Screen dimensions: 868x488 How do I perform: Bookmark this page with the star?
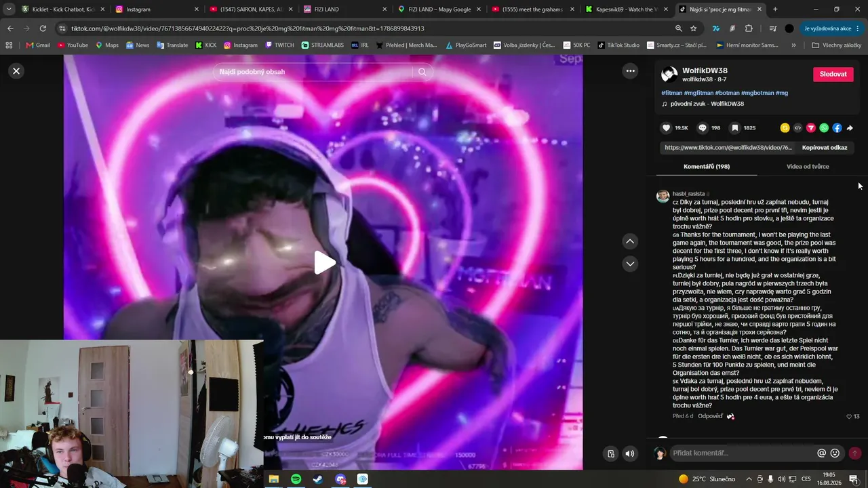click(x=693, y=28)
